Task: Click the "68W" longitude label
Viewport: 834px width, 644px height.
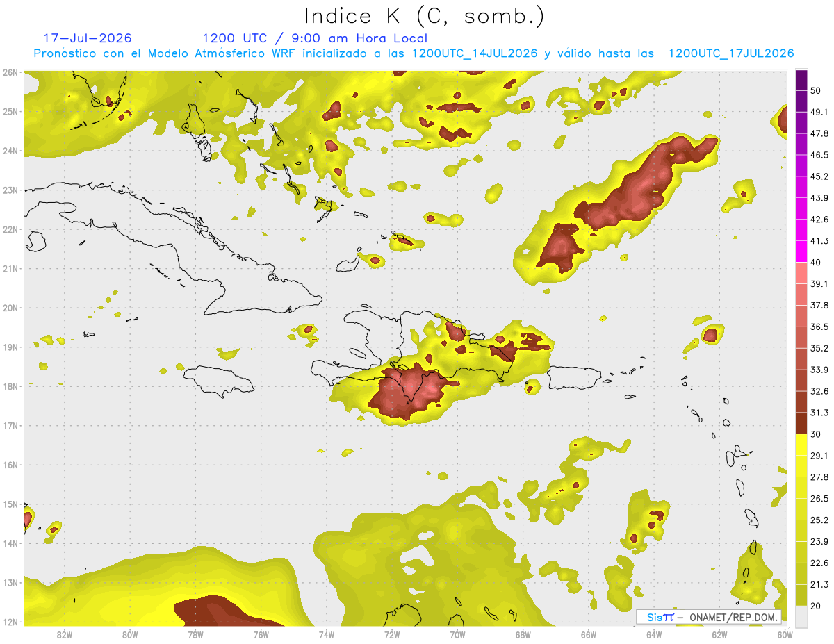Action: [523, 634]
